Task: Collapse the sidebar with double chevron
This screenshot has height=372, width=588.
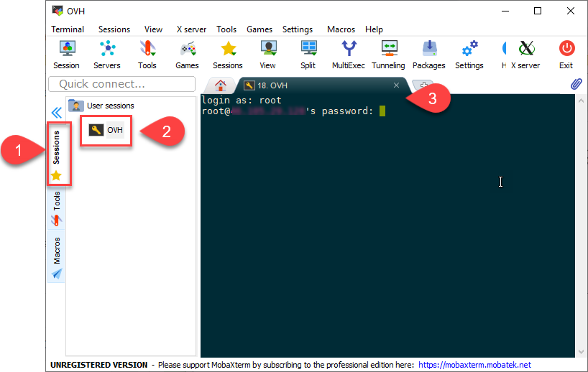Action: pyautogui.click(x=57, y=112)
